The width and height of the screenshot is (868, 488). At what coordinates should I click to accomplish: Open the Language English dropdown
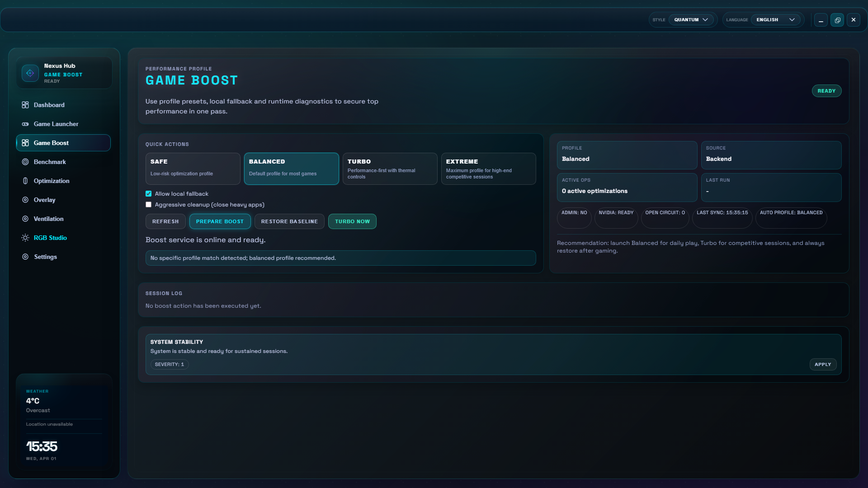[x=775, y=20]
